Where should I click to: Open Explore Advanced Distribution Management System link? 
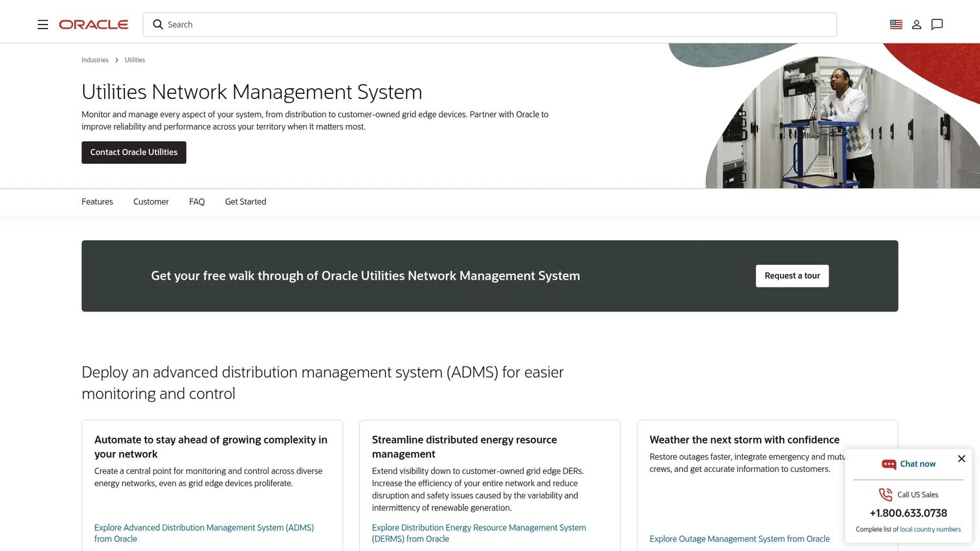pos(204,533)
